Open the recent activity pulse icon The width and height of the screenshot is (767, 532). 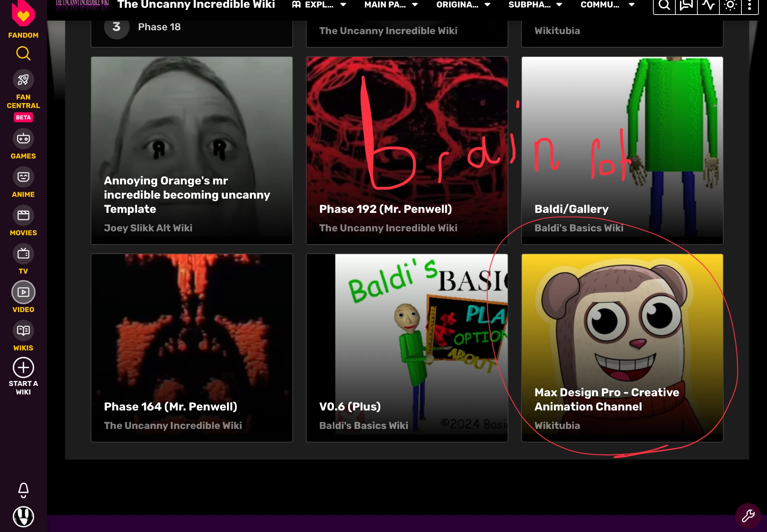pyautogui.click(x=708, y=5)
